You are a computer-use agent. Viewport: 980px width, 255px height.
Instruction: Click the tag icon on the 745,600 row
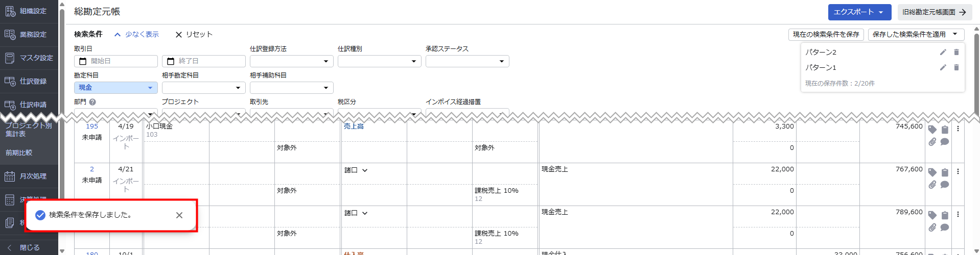point(932,130)
